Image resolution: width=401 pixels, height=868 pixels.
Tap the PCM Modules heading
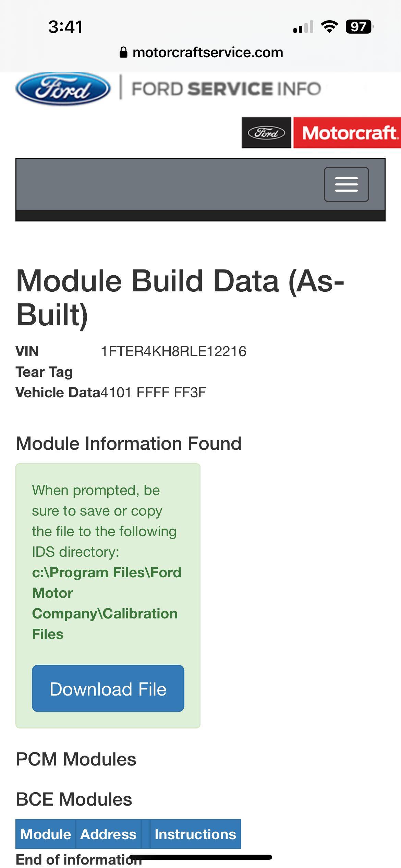[76, 759]
